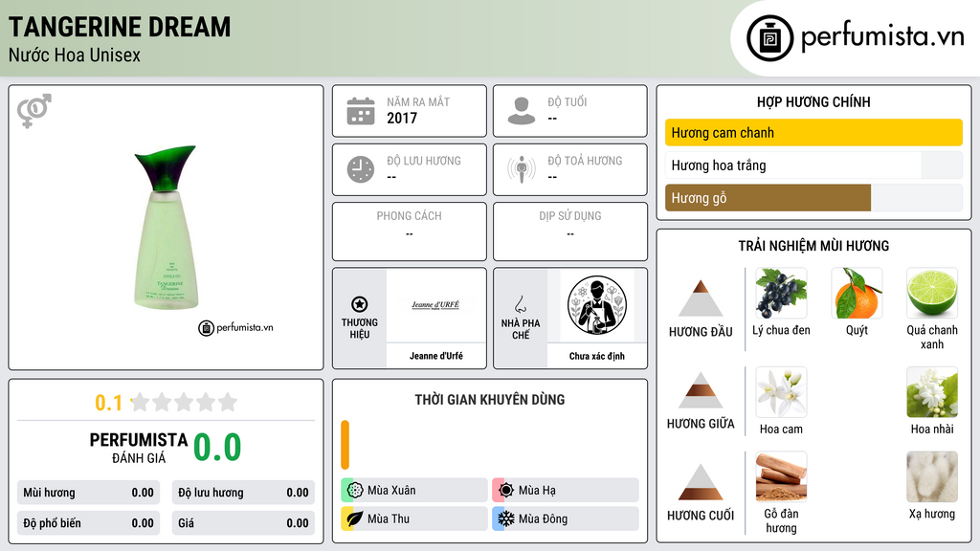Click the Mùa Đông snowflake icon
Viewport: 980px width, 551px height.
pyautogui.click(x=506, y=518)
